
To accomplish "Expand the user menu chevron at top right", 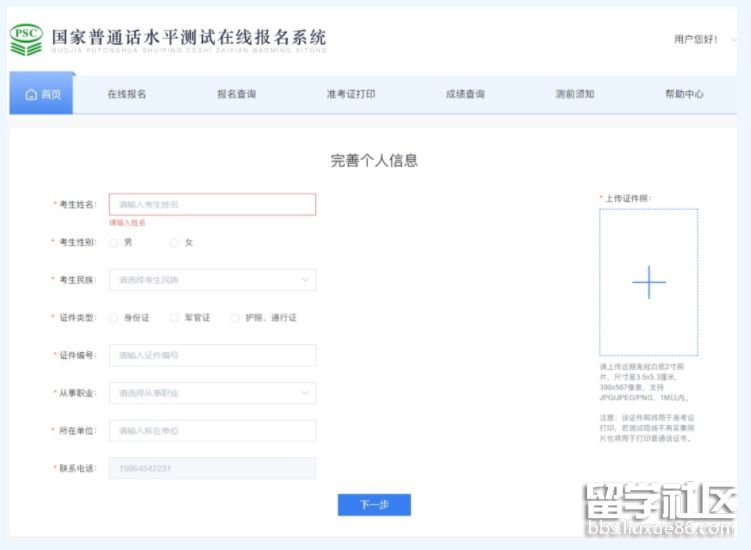I will (735, 40).
